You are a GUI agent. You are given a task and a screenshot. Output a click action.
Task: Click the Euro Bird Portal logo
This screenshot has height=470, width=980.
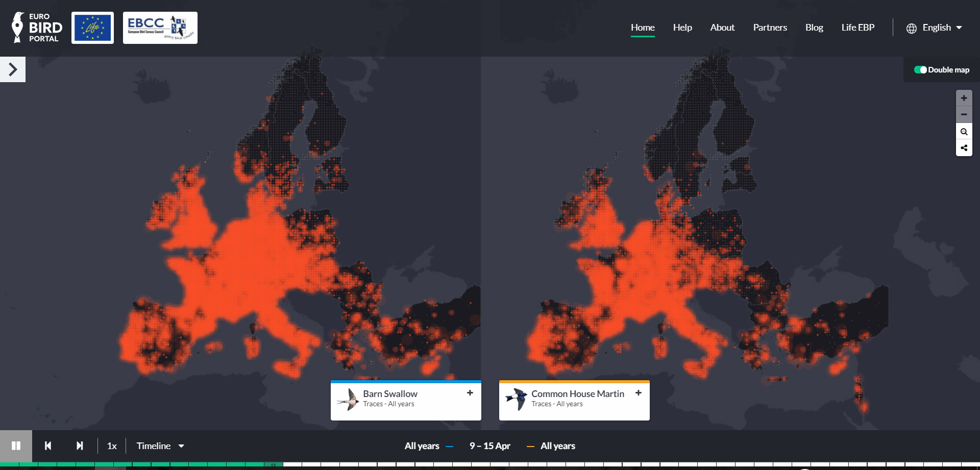[36, 28]
